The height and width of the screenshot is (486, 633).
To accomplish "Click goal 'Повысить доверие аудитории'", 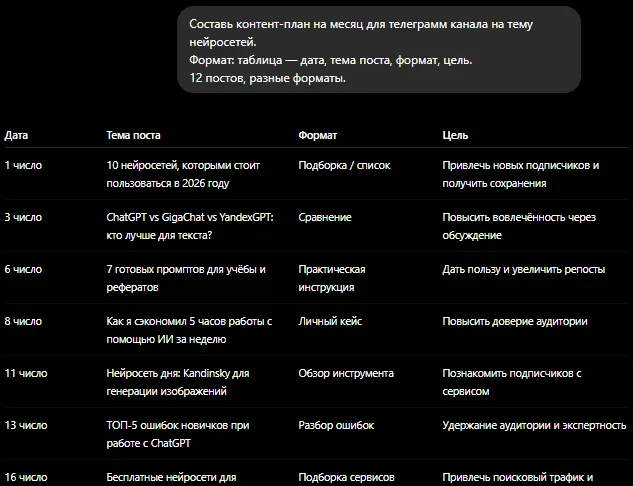I will point(515,321).
